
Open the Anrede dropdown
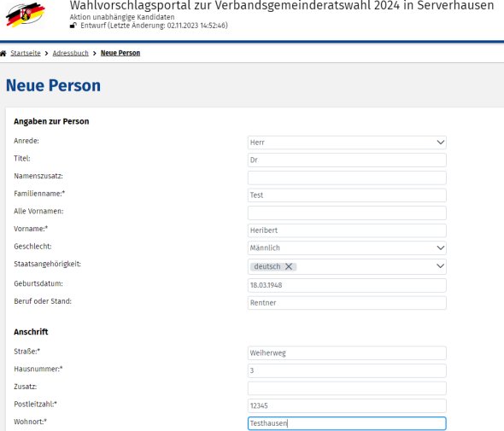click(x=347, y=143)
